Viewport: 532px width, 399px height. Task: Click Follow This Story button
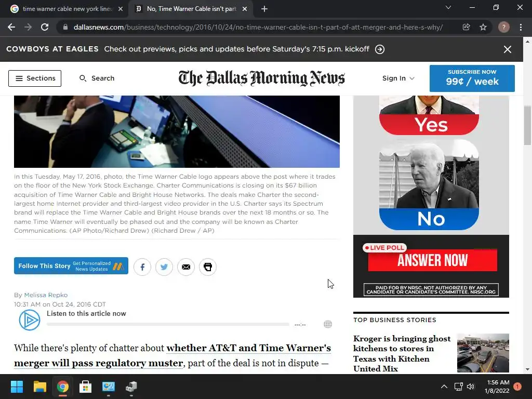tap(71, 265)
